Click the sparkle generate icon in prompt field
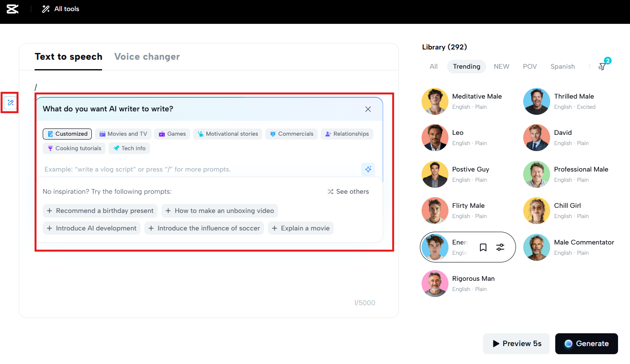Viewport: 630px width, 364px height. (x=368, y=169)
